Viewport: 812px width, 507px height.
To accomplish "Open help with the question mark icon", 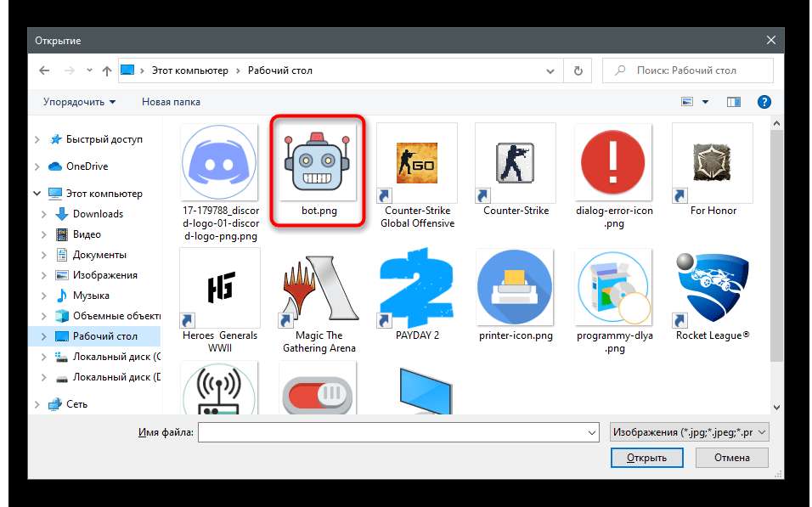I will coord(764,102).
